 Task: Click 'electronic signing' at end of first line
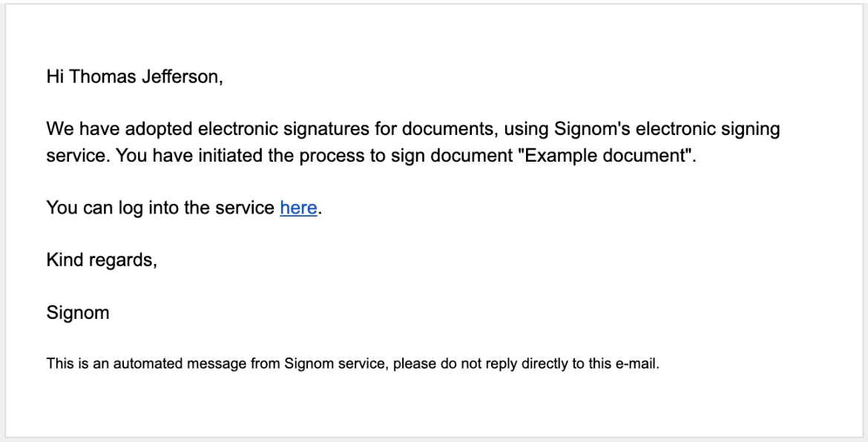tap(708, 130)
